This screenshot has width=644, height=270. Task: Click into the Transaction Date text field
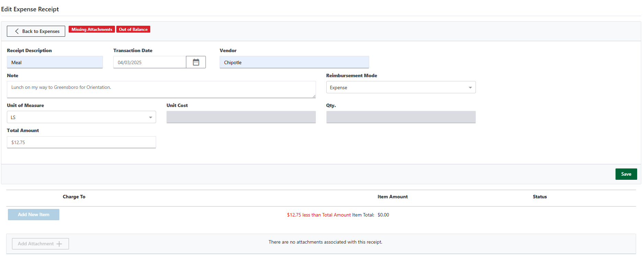click(x=150, y=62)
